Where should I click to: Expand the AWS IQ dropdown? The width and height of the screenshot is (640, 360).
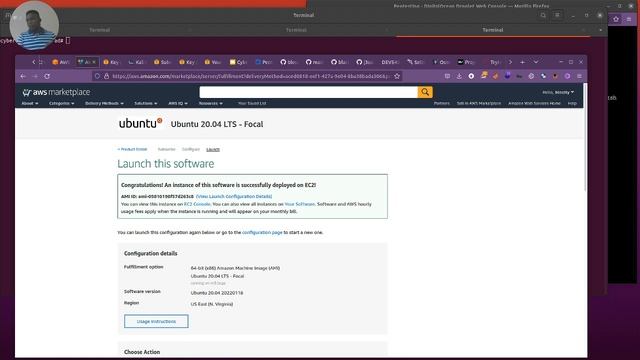tap(178, 103)
